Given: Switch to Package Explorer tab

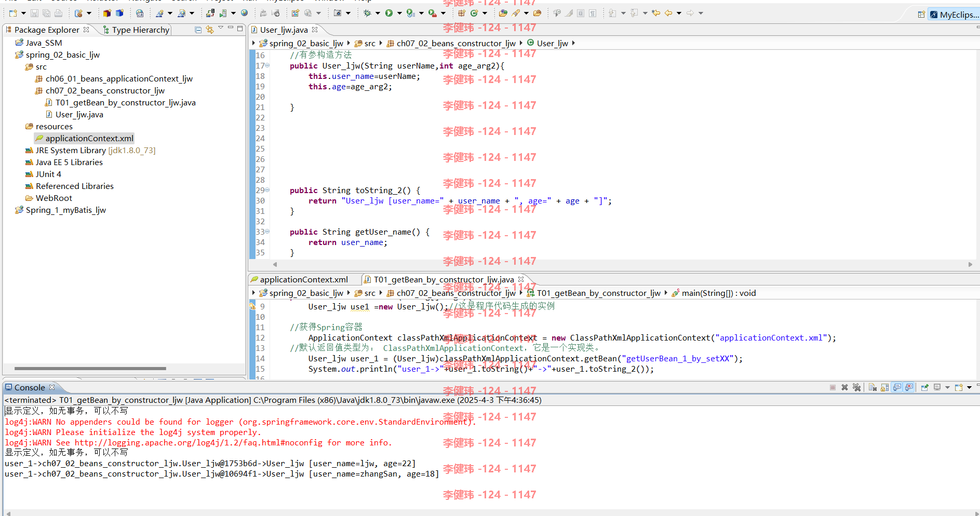Looking at the screenshot, I should 47,30.
